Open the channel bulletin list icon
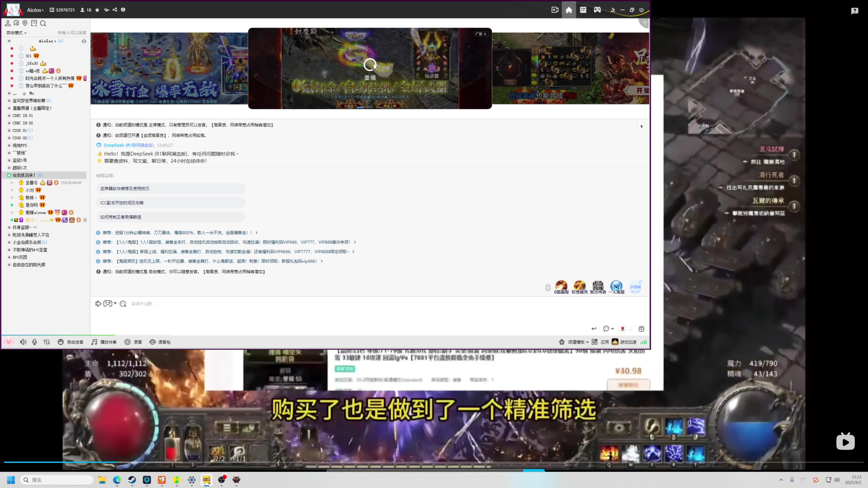 pos(34,23)
